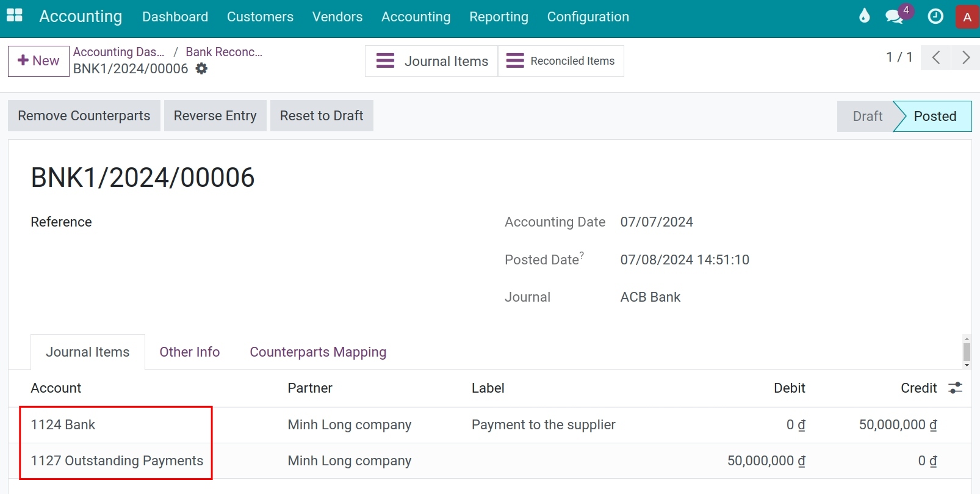Screen dimensions: 980x494
Task: Switch to the Other Info tab
Action: (190, 352)
